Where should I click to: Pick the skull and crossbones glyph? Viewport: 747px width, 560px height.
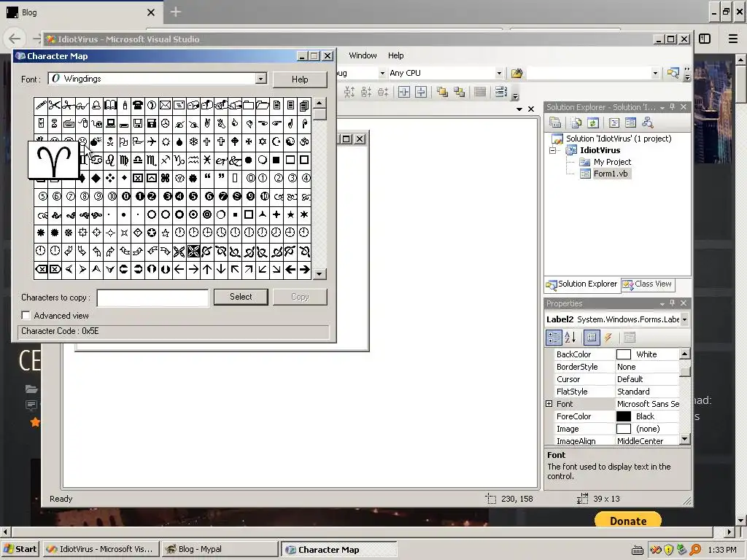110,142
